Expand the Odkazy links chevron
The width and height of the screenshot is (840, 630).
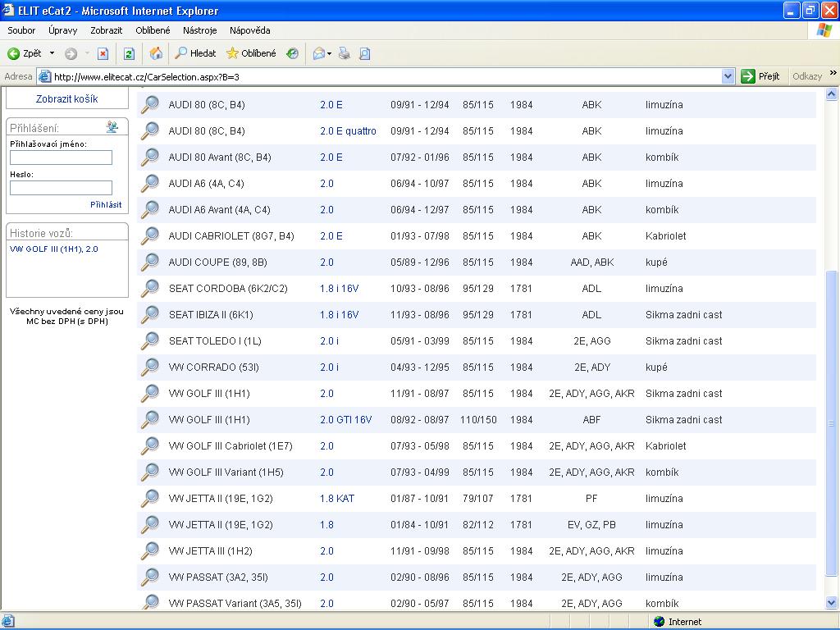click(833, 73)
